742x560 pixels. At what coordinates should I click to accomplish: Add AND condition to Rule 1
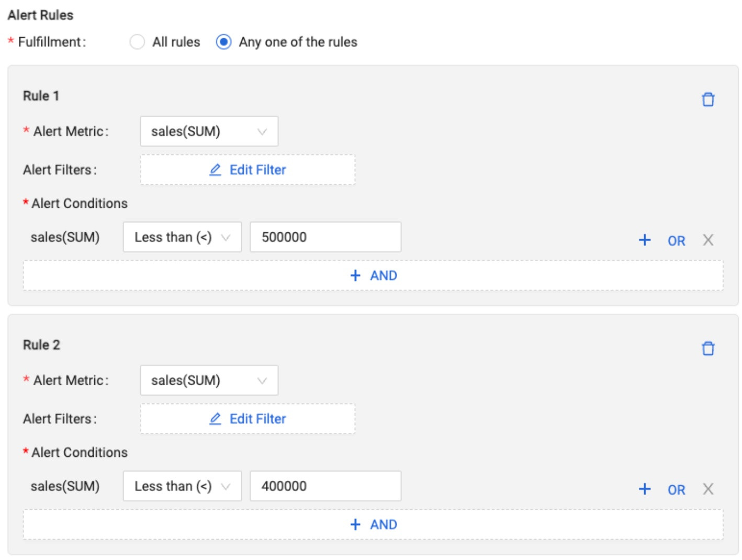[x=373, y=275]
